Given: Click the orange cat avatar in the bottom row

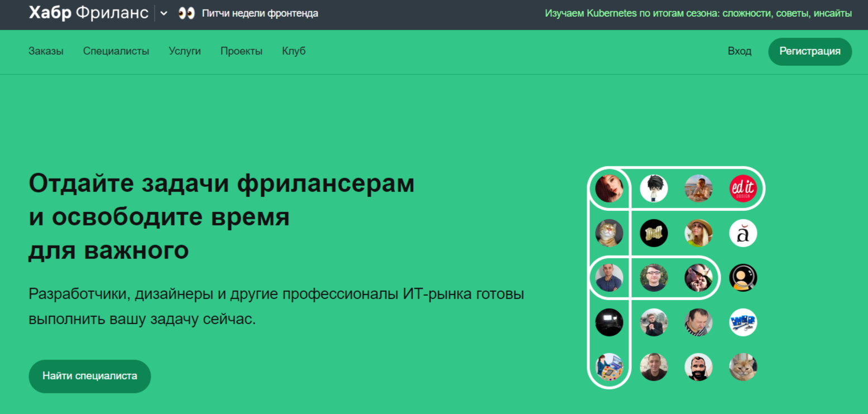Looking at the screenshot, I should coord(742,367).
